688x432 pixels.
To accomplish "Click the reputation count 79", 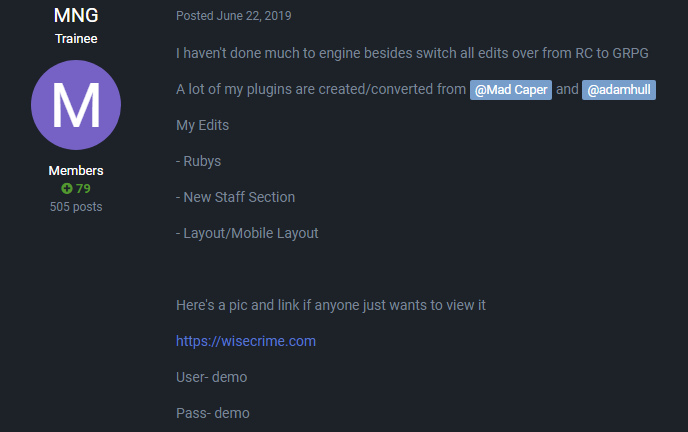I will (83, 189).
